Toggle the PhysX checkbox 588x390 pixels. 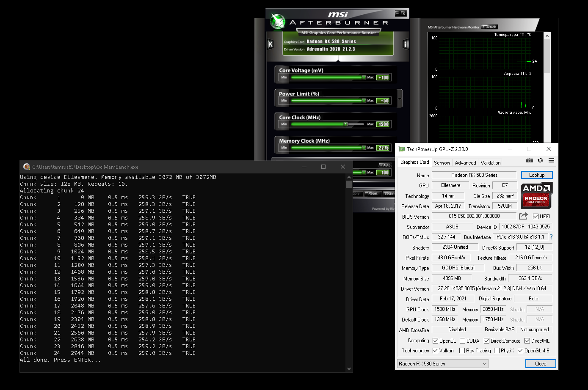pyautogui.click(x=497, y=350)
